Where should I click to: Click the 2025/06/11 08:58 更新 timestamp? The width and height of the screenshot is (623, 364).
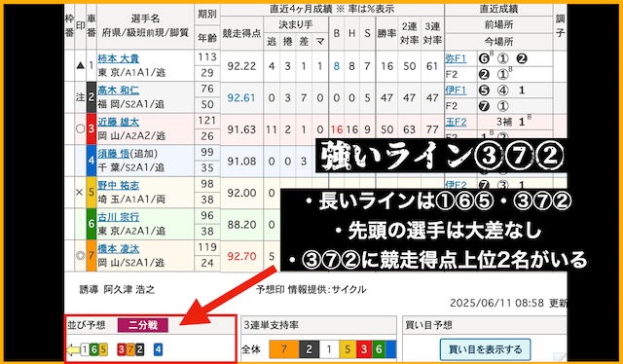tap(508, 304)
